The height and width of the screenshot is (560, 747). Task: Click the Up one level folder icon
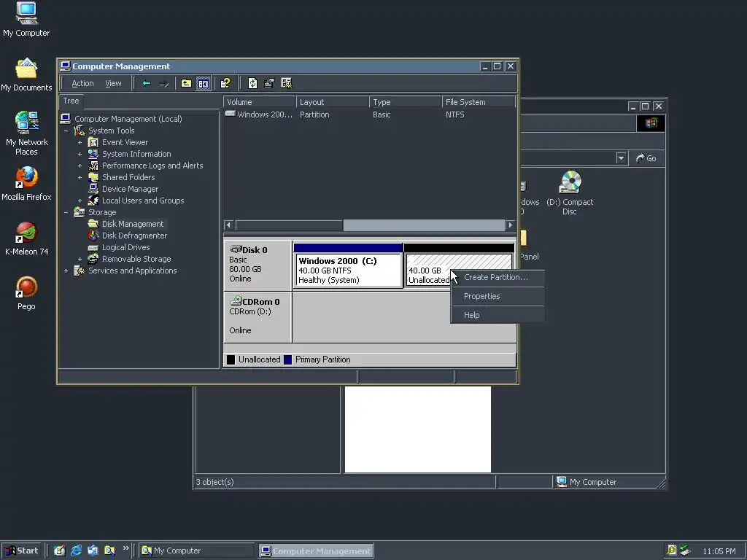[x=186, y=83]
